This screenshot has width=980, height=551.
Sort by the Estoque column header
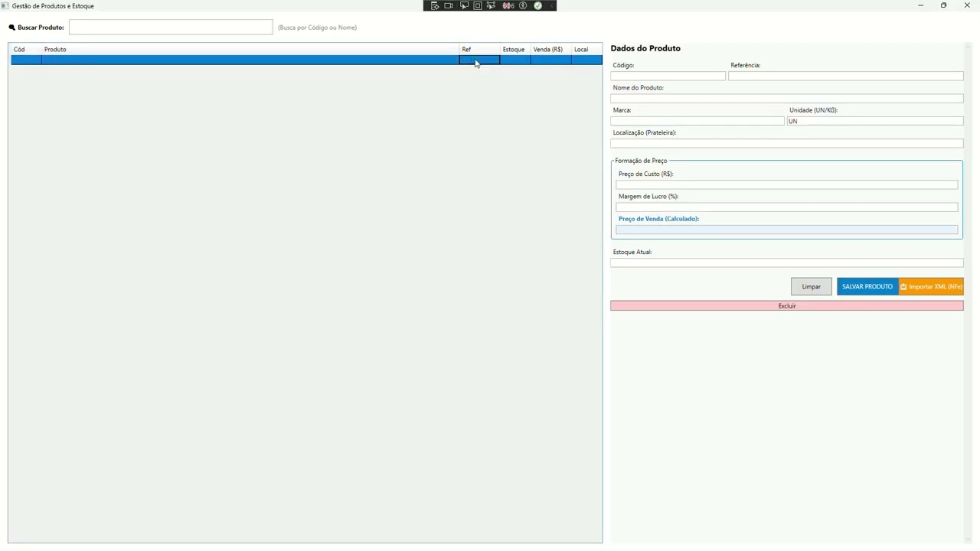point(514,49)
